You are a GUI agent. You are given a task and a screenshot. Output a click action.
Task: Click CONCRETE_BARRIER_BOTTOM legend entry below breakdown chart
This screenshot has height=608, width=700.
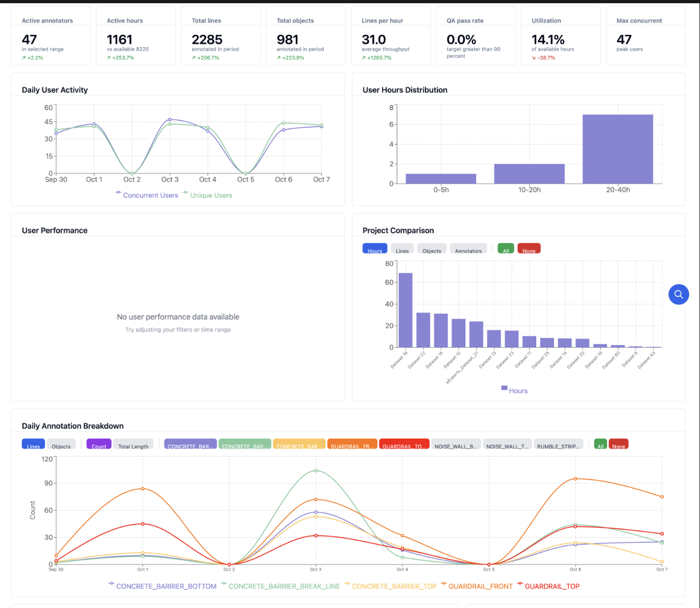pyautogui.click(x=163, y=586)
